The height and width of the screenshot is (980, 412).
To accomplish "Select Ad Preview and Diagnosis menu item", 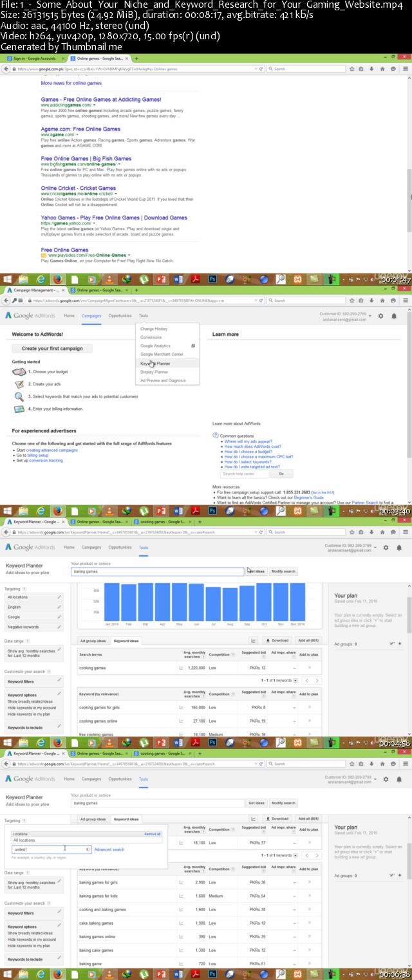I will click(163, 380).
